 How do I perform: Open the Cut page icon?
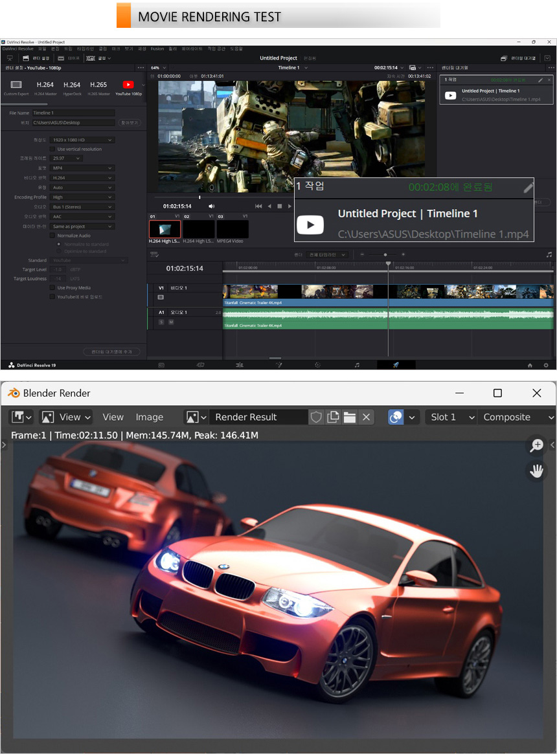pos(200,365)
